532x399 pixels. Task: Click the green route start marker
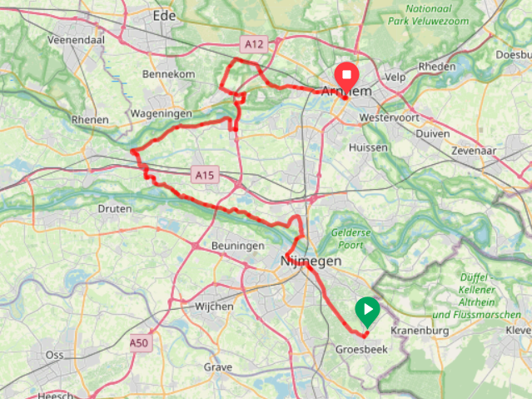[x=367, y=312]
